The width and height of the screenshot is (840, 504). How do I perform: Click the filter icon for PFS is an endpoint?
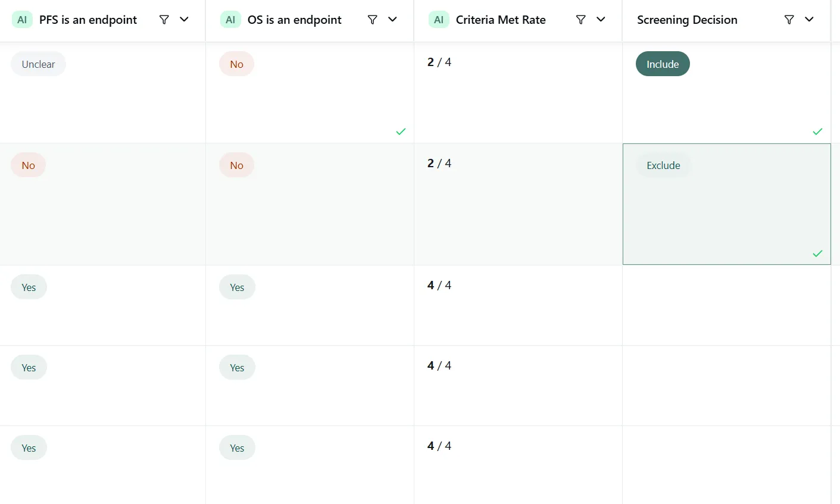pos(164,20)
